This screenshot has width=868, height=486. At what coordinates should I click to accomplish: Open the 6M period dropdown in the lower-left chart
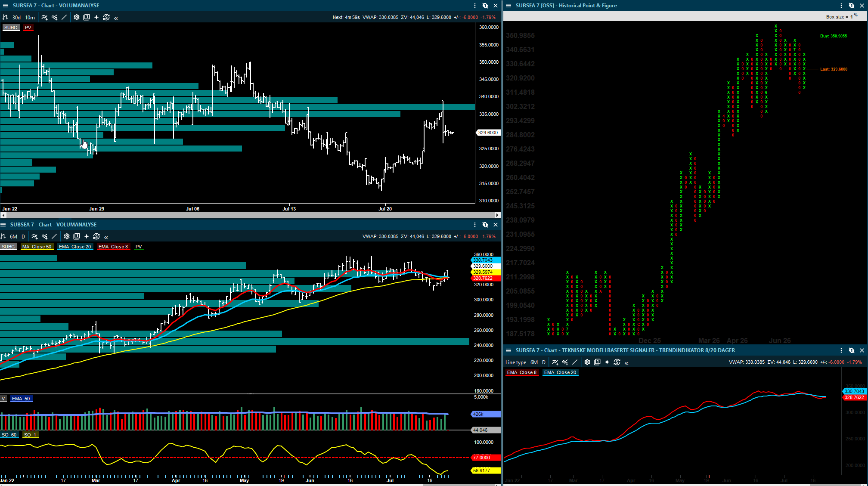[14, 236]
